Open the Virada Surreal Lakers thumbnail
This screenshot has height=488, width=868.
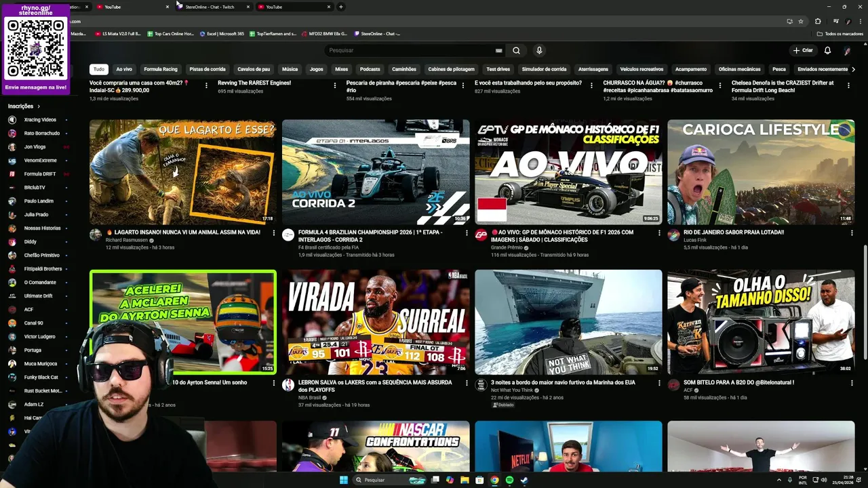376,323
